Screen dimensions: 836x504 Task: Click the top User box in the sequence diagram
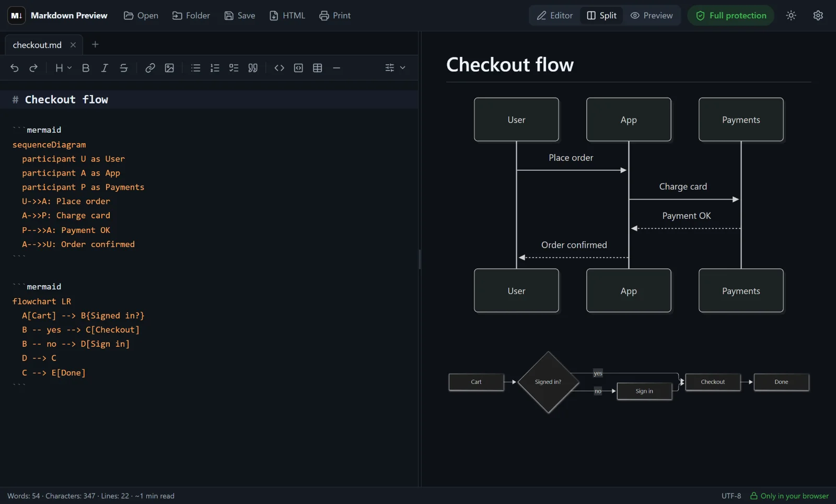pyautogui.click(x=516, y=120)
